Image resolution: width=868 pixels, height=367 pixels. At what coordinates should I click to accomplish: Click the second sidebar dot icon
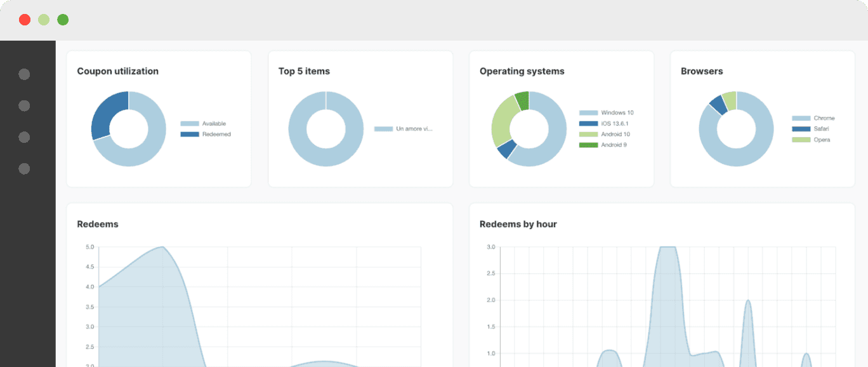point(24,105)
